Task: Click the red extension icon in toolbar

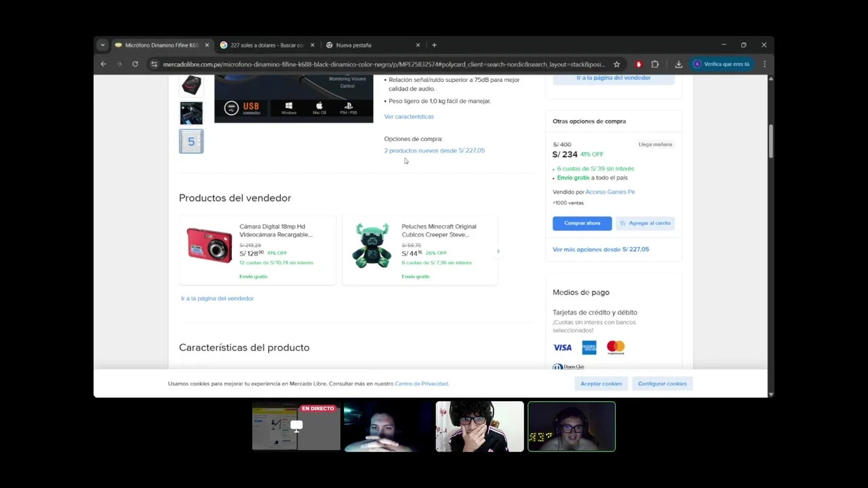Action: pyautogui.click(x=639, y=64)
